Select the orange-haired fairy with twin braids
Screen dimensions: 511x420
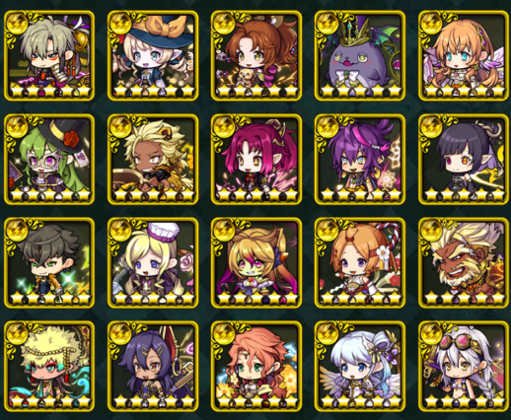[464, 55]
